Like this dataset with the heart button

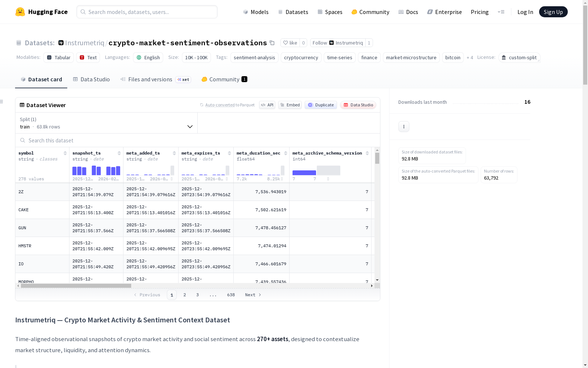[290, 43]
